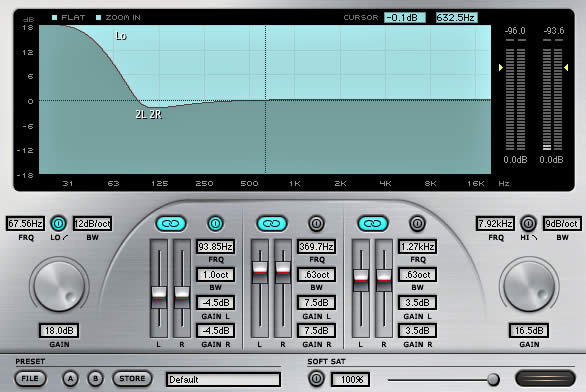The width and height of the screenshot is (586, 392).
Task: Open the 9dB/oct high bandwidth selector
Action: coord(561,223)
